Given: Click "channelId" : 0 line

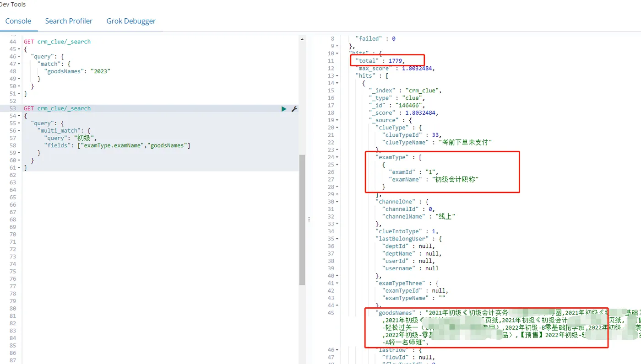Looking at the screenshot, I should click(408, 209).
